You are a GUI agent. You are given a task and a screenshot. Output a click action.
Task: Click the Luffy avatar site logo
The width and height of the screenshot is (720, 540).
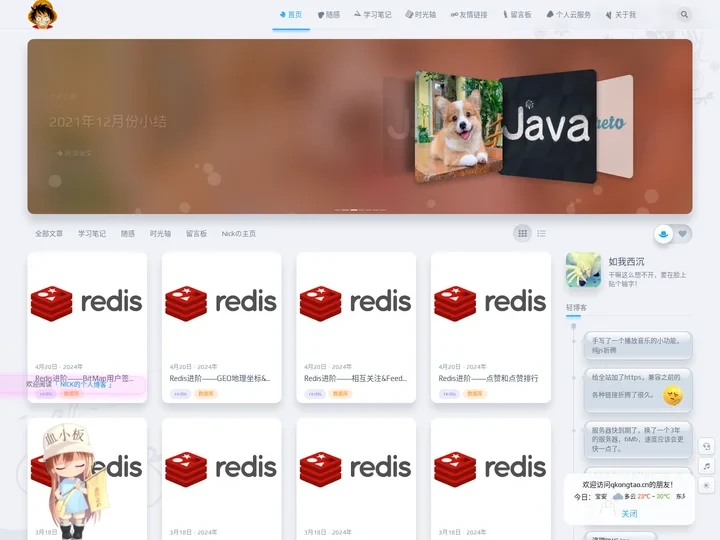(x=42, y=15)
